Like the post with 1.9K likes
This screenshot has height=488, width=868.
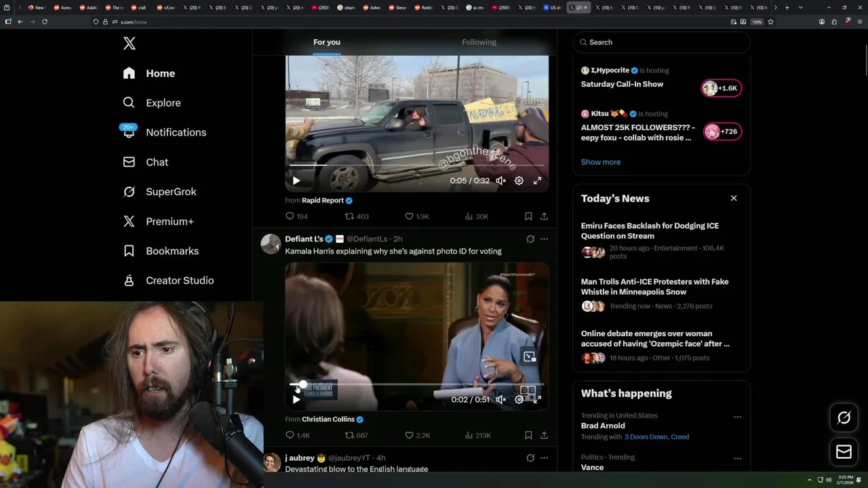pyautogui.click(x=416, y=216)
